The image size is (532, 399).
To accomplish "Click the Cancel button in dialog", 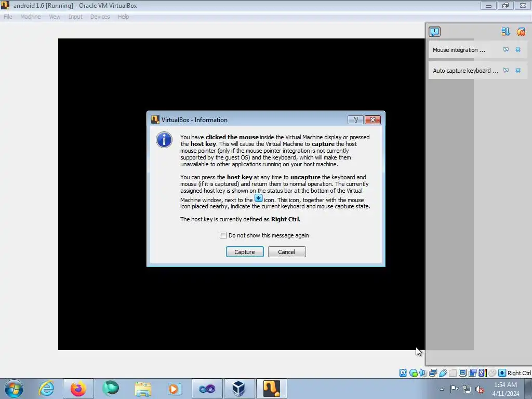I will tap(287, 252).
